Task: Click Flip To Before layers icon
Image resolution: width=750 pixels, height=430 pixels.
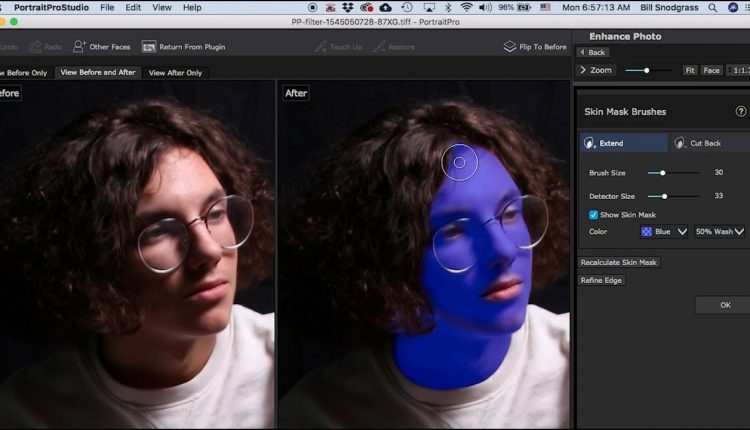Action: point(510,46)
